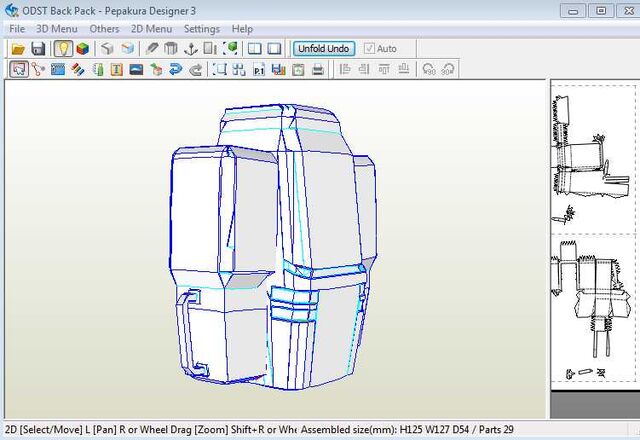
Task: Click the lower unfolded pattern page
Action: point(594,308)
